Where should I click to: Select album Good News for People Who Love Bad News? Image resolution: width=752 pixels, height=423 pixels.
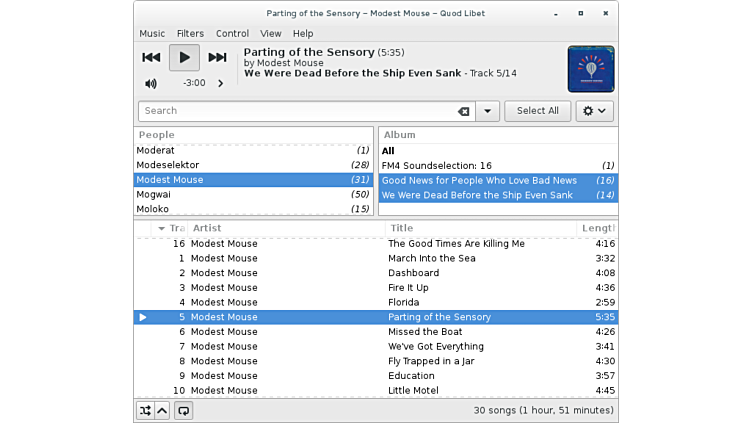[x=498, y=180]
